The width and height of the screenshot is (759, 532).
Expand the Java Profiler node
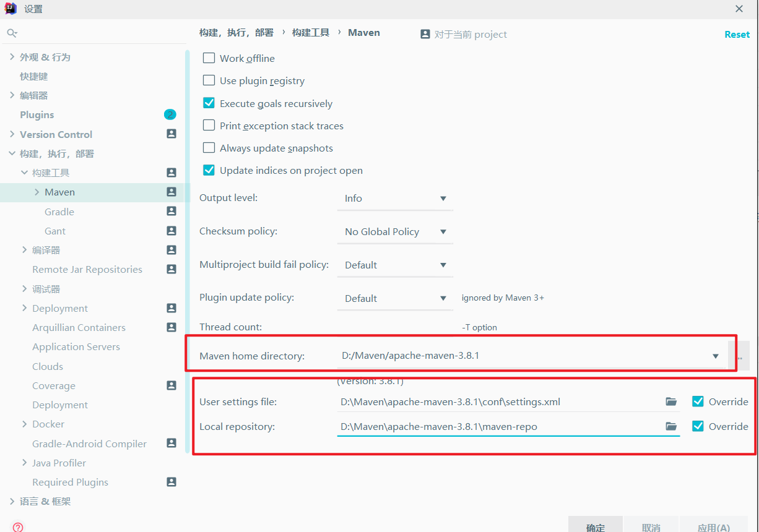pyautogui.click(x=25, y=463)
